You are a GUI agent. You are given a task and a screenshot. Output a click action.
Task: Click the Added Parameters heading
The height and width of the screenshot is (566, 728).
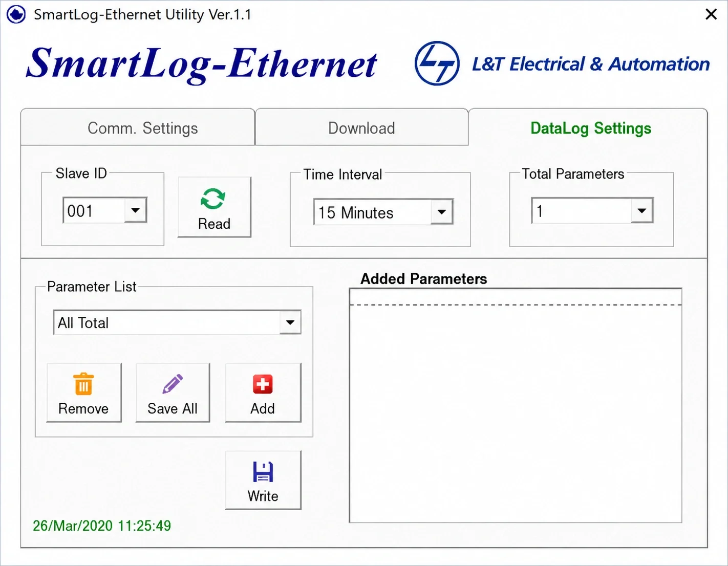click(x=424, y=279)
